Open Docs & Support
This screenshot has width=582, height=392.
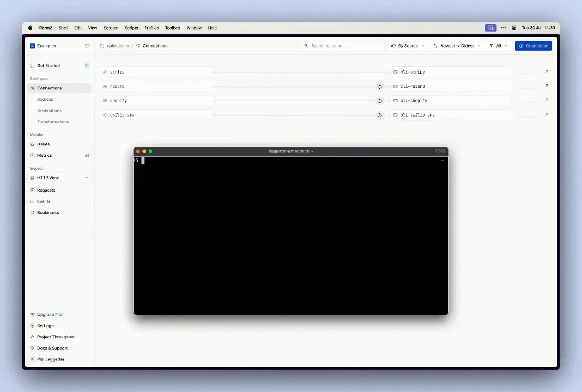[x=52, y=348]
